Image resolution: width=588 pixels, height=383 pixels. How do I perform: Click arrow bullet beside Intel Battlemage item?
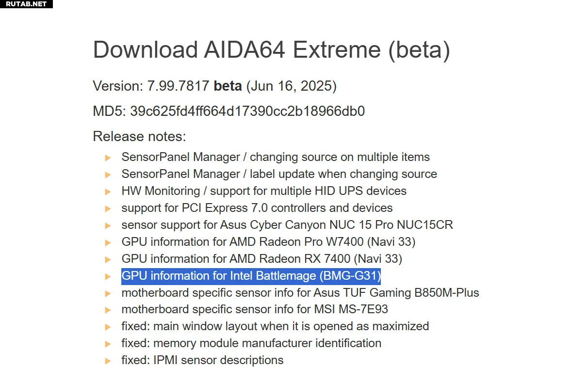108,276
